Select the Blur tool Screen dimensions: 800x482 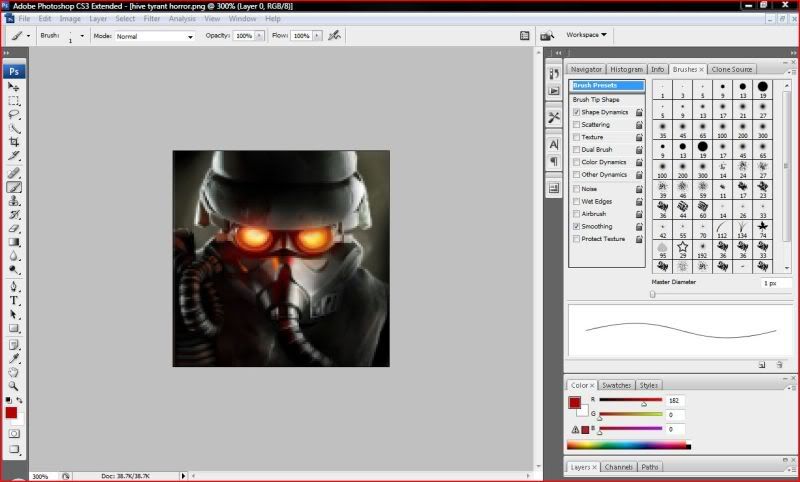pyautogui.click(x=14, y=256)
